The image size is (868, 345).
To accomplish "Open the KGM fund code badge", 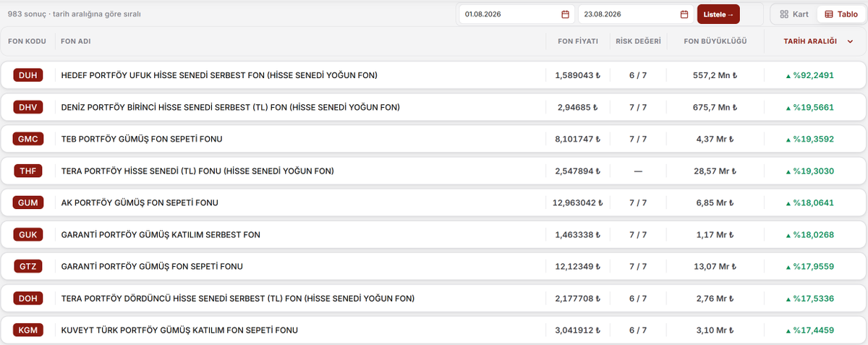I will click(28, 330).
